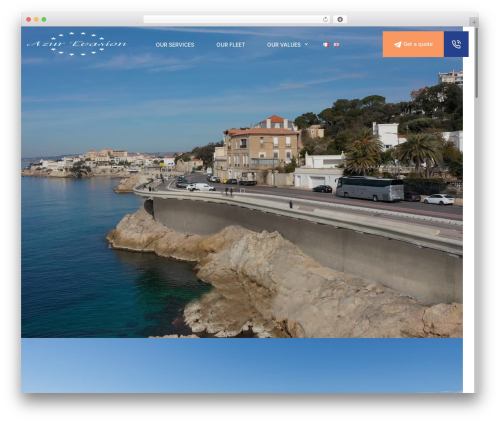Click the round icon next to address bar
Image resolution: width=500 pixels, height=423 pixels.
[x=340, y=19]
